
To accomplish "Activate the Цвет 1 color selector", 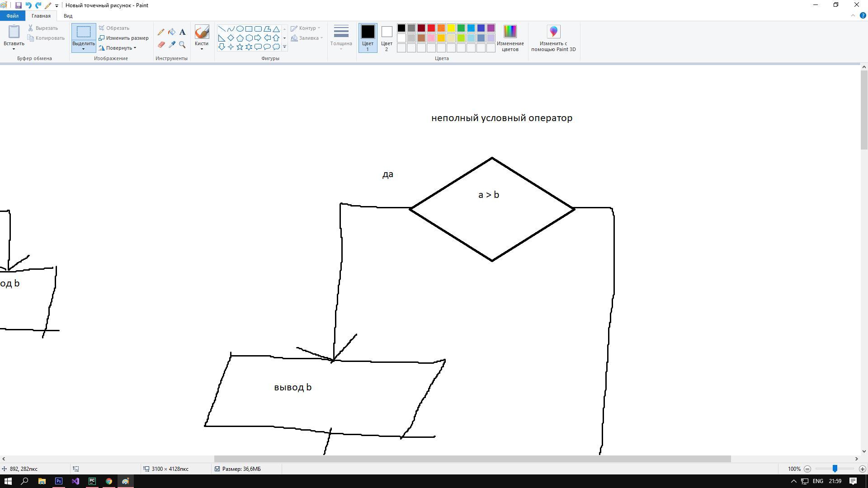I will [368, 38].
